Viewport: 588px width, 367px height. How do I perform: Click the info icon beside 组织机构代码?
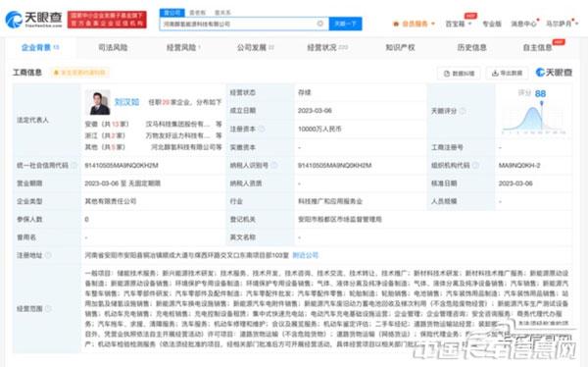[x=475, y=165]
